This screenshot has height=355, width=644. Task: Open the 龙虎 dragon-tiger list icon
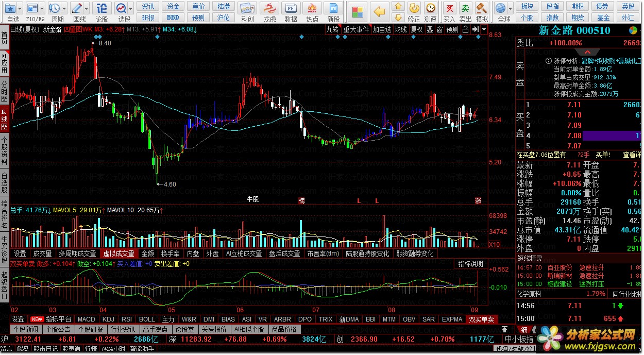[x=269, y=8]
